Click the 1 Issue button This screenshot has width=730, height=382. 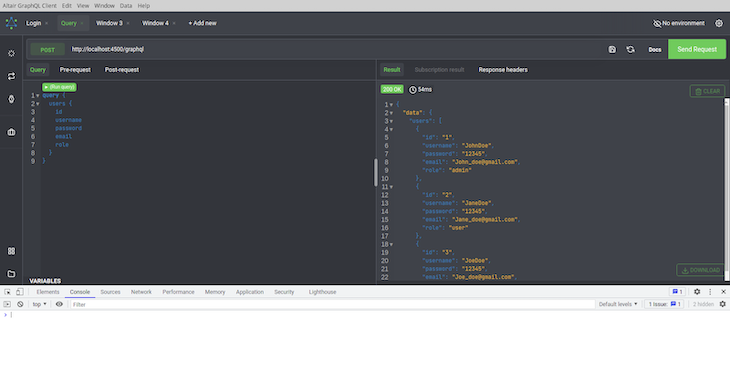click(x=664, y=304)
